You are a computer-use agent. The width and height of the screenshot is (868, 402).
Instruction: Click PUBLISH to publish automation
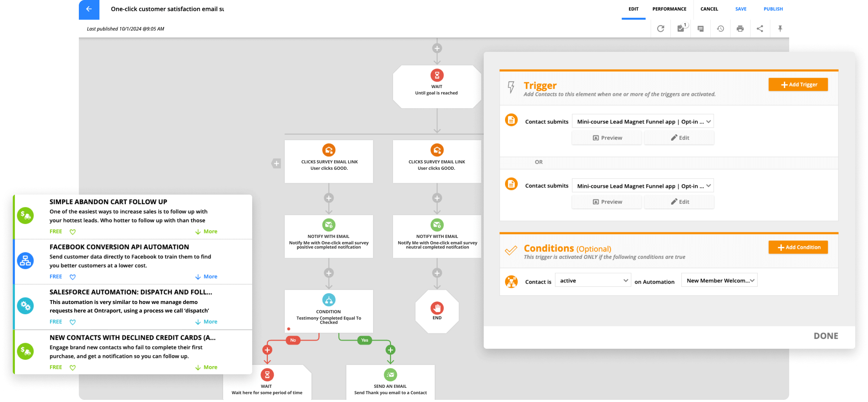pos(772,8)
